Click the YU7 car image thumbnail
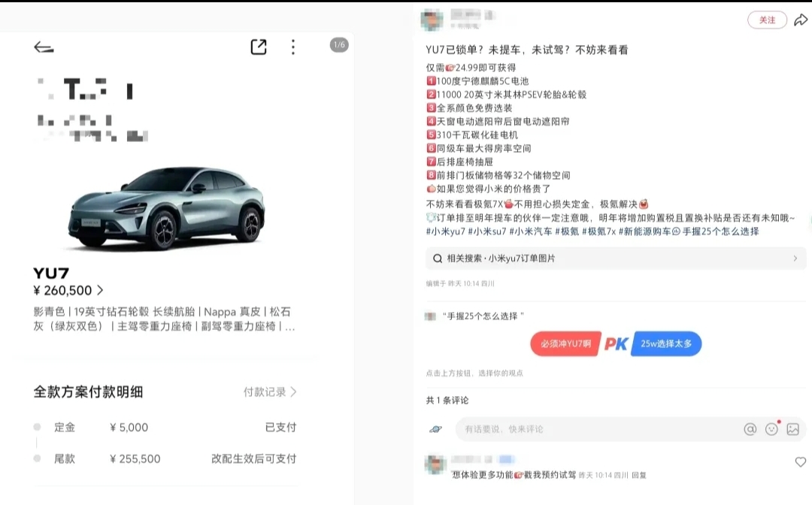The image size is (812, 505). (167, 208)
